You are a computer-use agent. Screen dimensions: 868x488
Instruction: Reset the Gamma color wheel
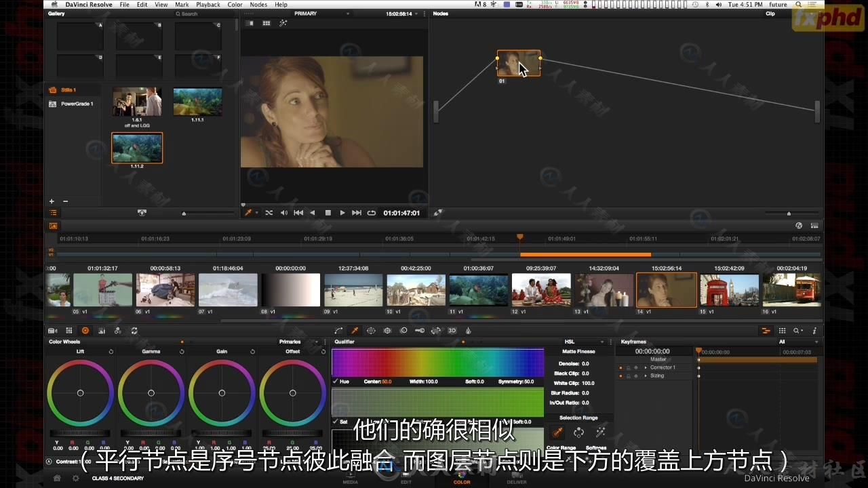click(182, 352)
